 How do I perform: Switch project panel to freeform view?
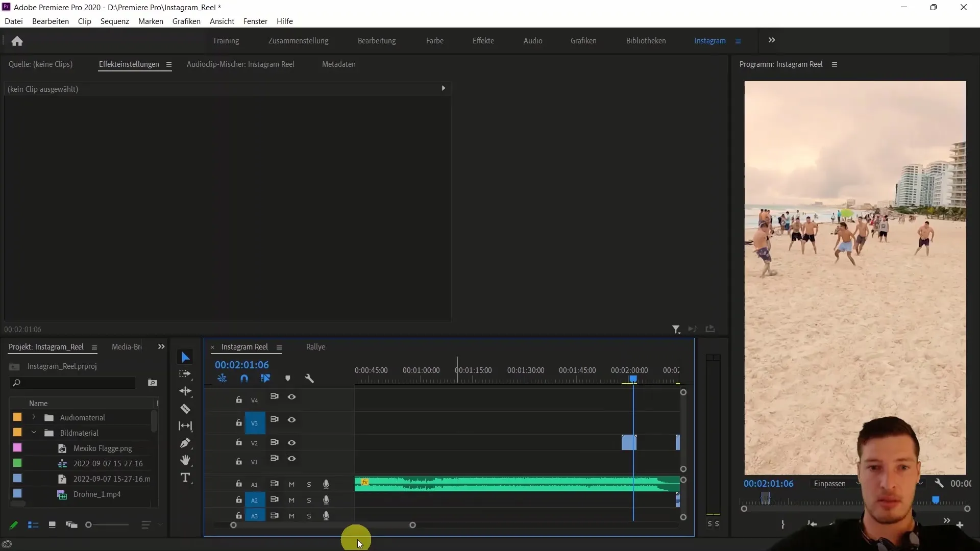click(x=71, y=525)
